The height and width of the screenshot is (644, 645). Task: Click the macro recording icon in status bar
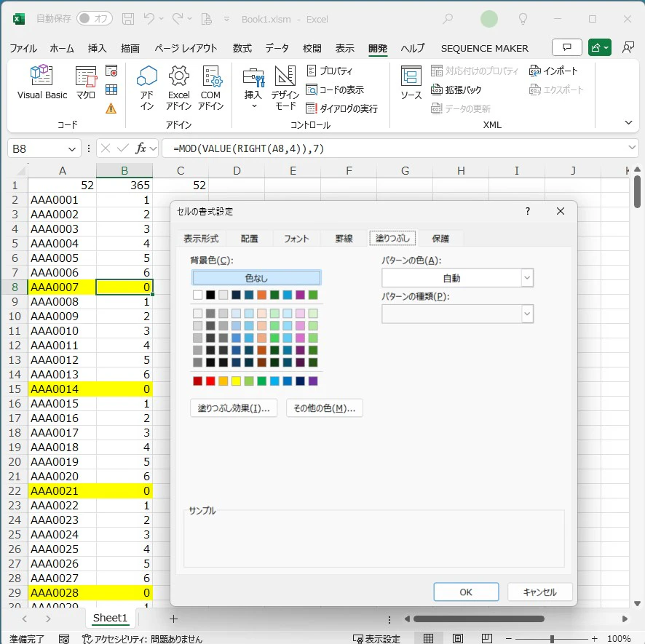[x=64, y=639]
